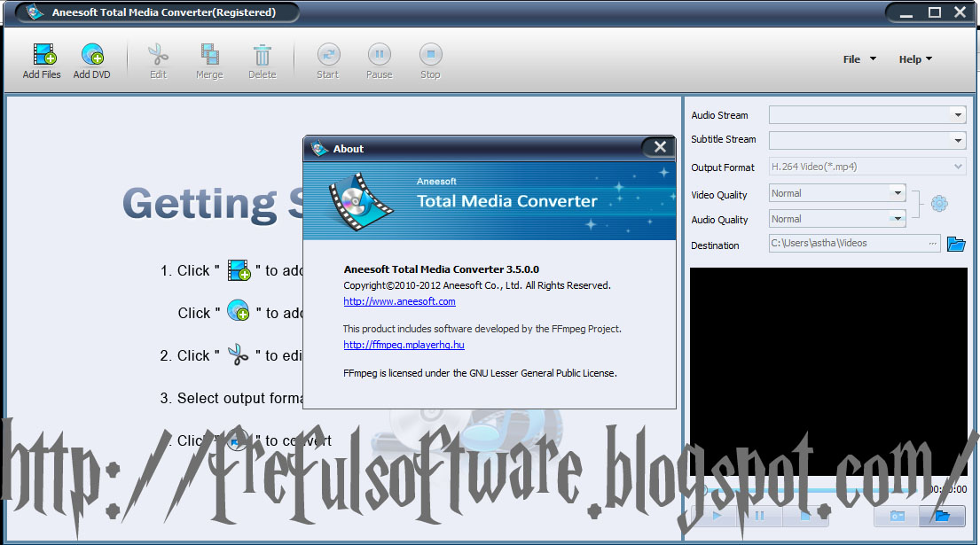Click the About dialog film reel logo

pos(360,202)
